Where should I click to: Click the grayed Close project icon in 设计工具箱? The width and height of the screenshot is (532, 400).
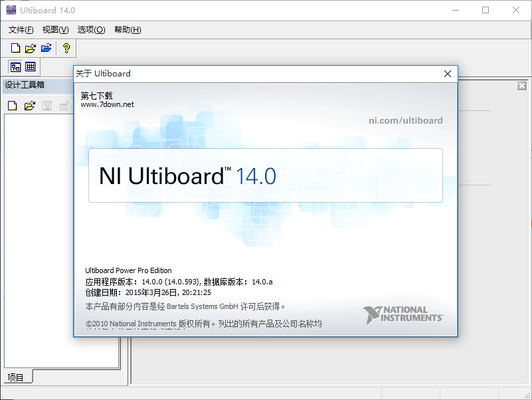coord(64,106)
